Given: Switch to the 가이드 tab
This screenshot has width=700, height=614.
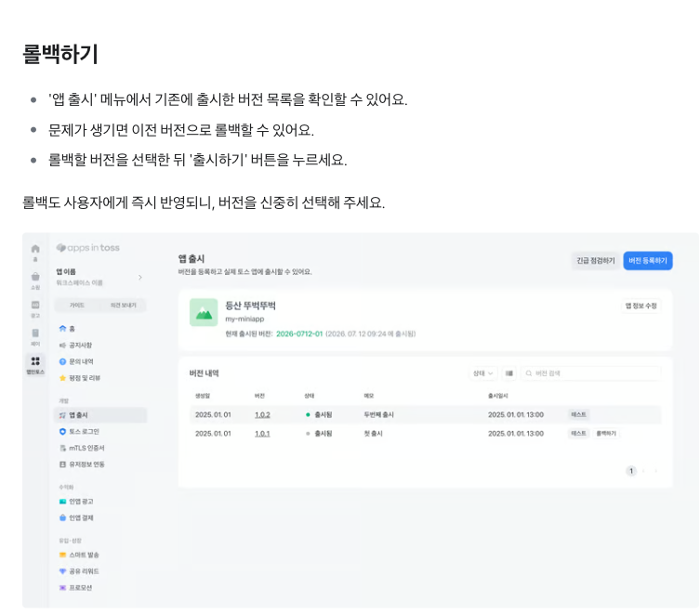Looking at the screenshot, I should pos(77,306).
